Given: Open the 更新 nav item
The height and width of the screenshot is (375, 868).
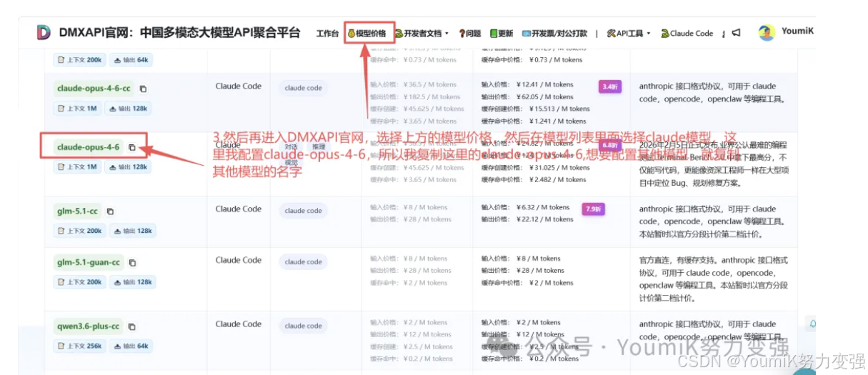Looking at the screenshot, I should point(502,34).
